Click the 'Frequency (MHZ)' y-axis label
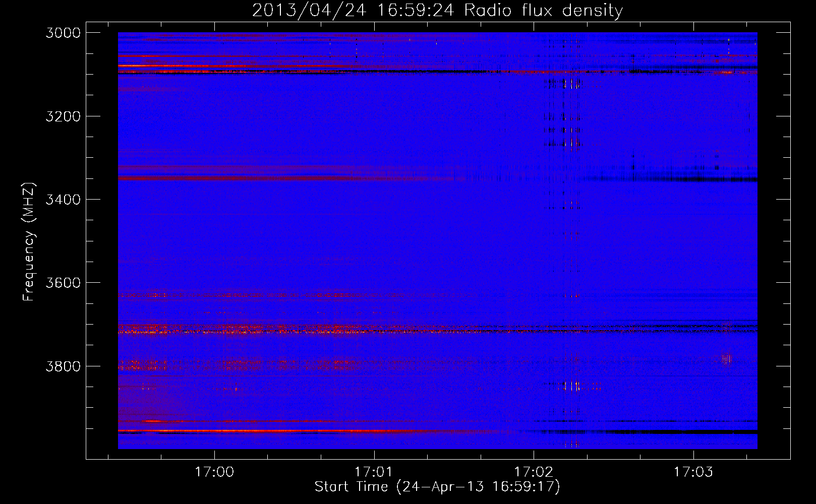This screenshot has width=816, height=504. pos(29,242)
